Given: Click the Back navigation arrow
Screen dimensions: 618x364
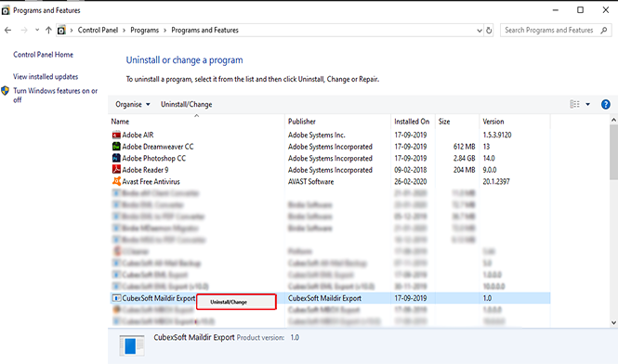Looking at the screenshot, I should (x=7, y=31).
